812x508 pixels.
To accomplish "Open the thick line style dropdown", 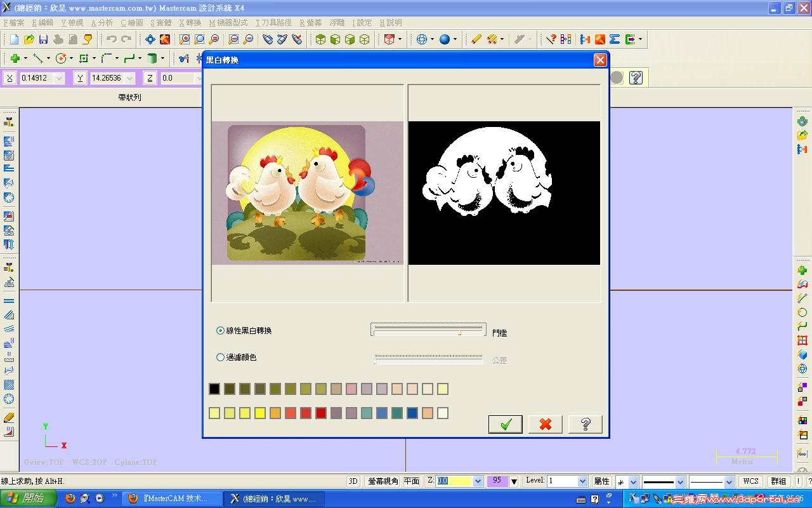I will 680,482.
